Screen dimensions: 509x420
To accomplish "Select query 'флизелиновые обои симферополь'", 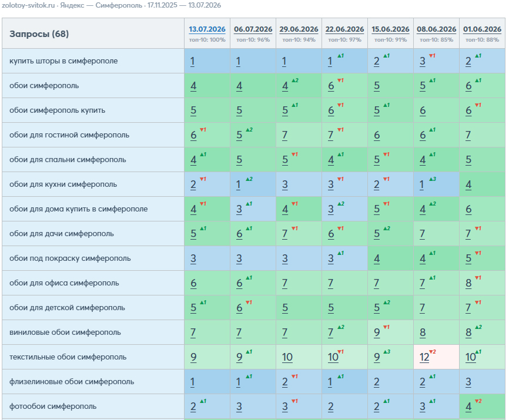I will click(72, 381).
